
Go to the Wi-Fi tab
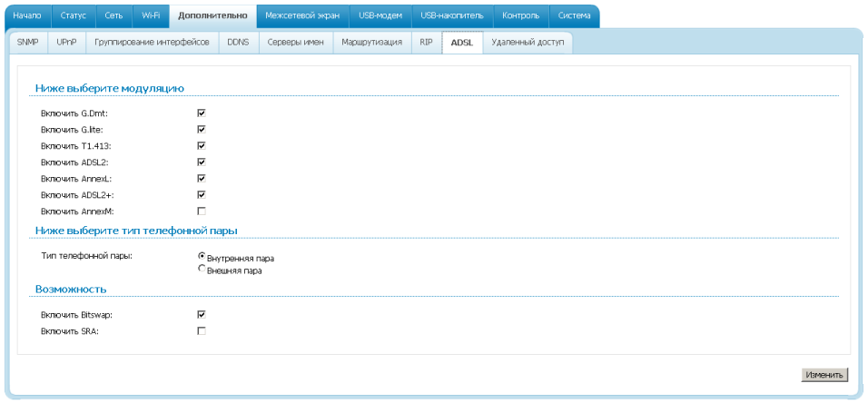click(x=151, y=16)
